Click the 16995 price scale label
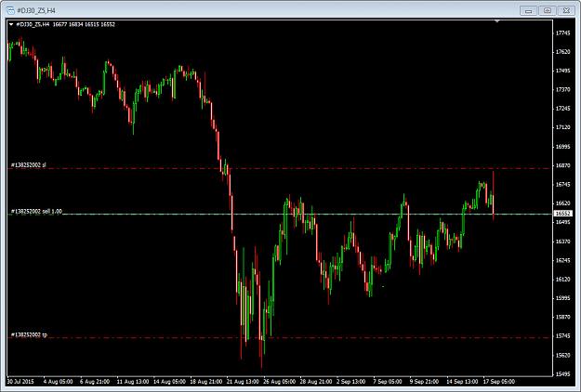 pyautogui.click(x=562, y=147)
